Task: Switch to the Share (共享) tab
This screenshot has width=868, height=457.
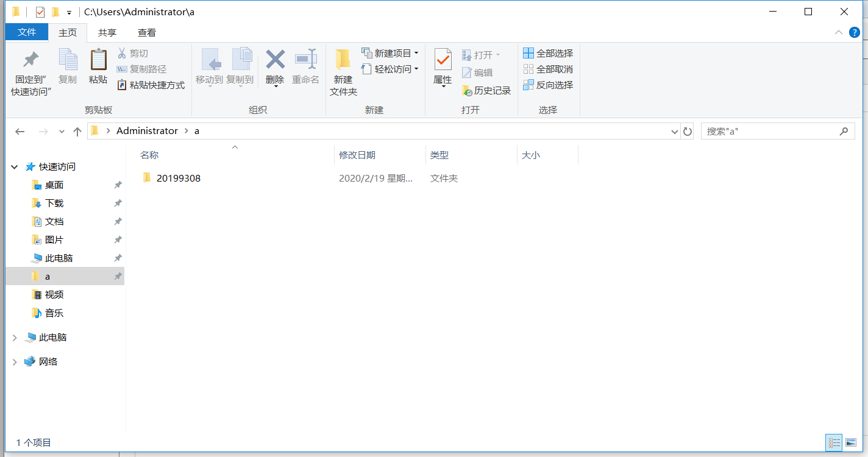Action: pyautogui.click(x=107, y=33)
